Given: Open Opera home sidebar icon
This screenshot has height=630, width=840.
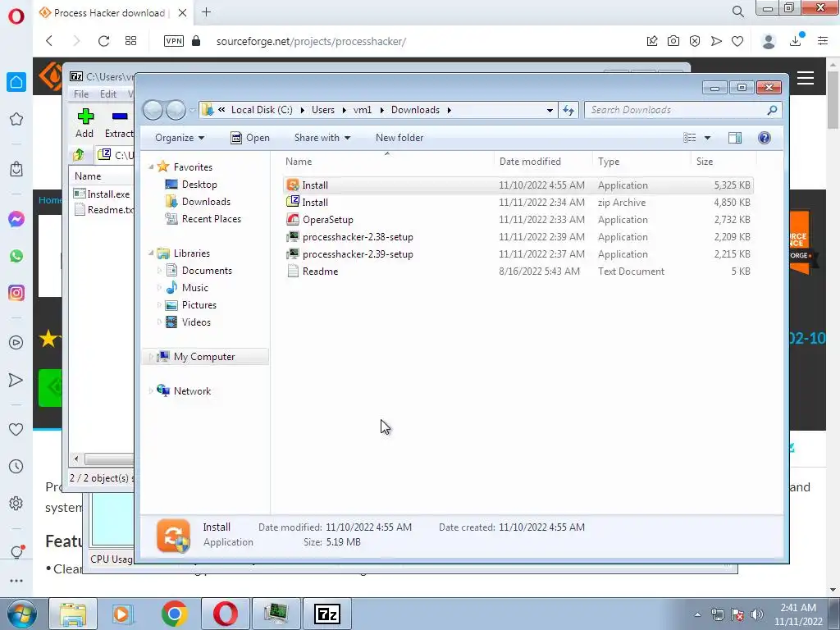Looking at the screenshot, I should (x=16, y=82).
